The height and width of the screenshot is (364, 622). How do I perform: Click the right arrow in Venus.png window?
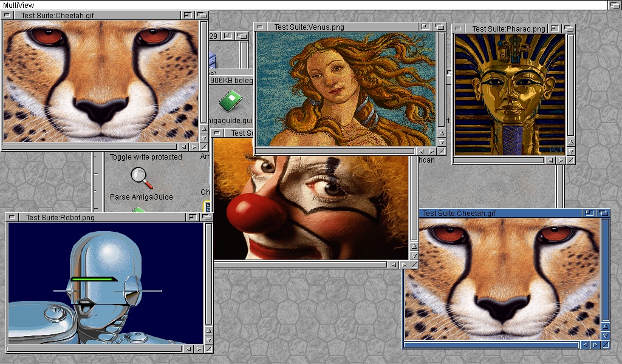click(431, 151)
